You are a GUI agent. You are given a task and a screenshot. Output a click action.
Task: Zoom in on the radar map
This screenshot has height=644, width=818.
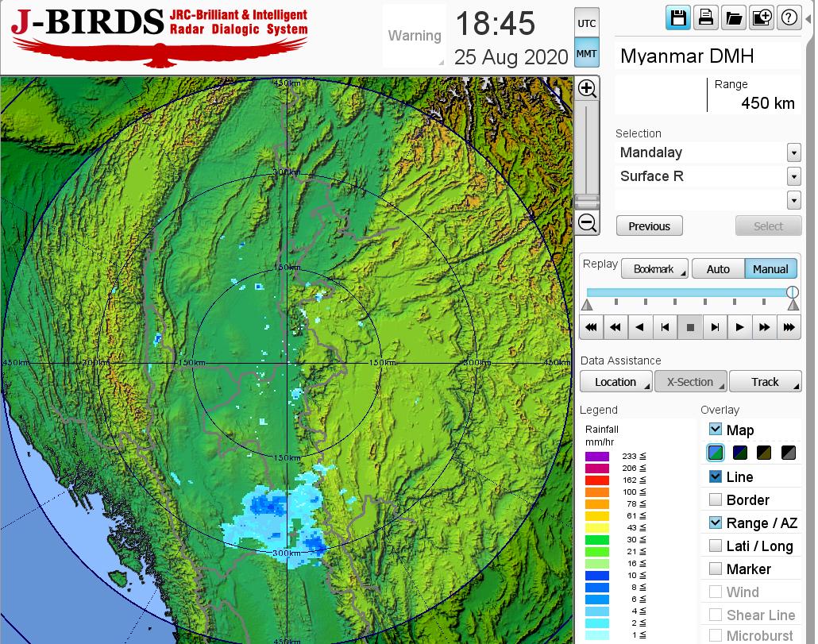(587, 88)
